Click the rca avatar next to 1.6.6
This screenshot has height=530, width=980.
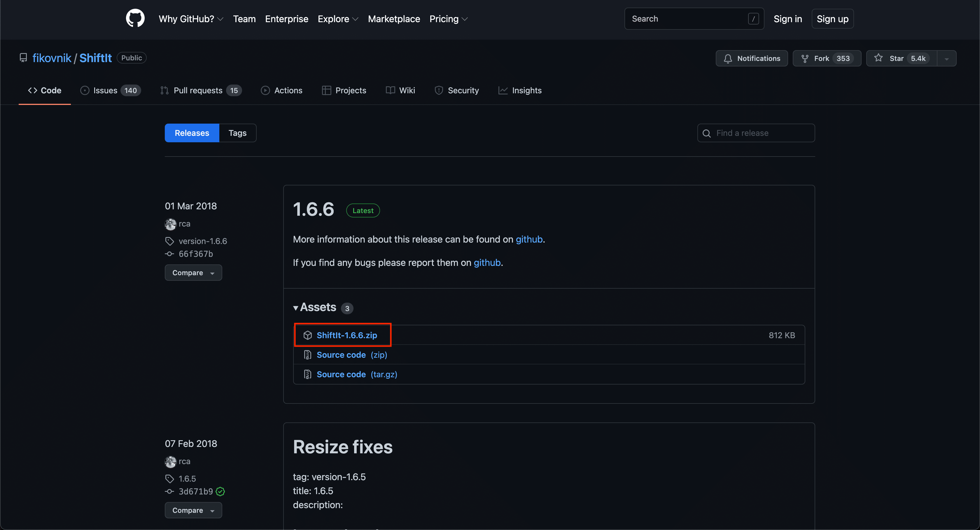click(170, 224)
